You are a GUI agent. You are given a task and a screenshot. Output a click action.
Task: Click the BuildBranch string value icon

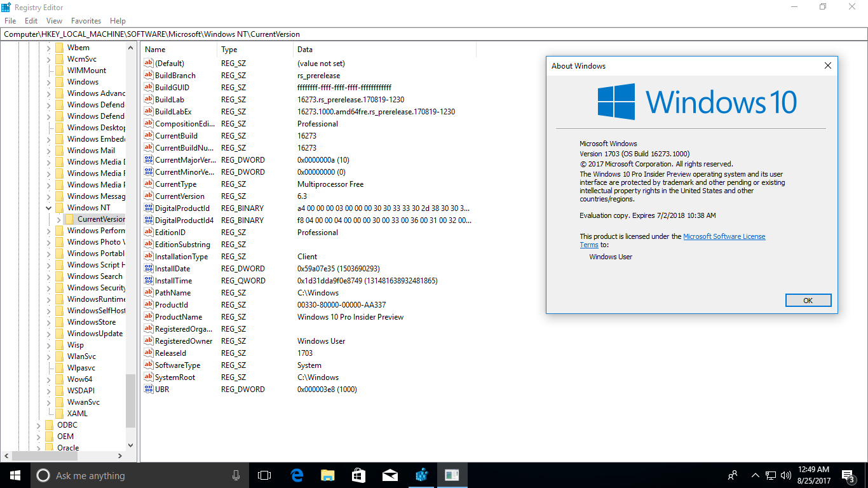pyautogui.click(x=149, y=75)
